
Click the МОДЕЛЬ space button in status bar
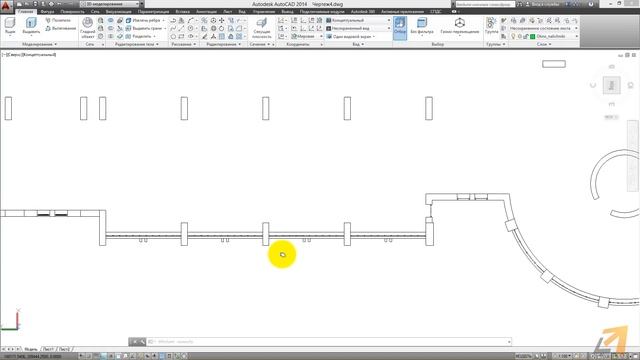523,356
